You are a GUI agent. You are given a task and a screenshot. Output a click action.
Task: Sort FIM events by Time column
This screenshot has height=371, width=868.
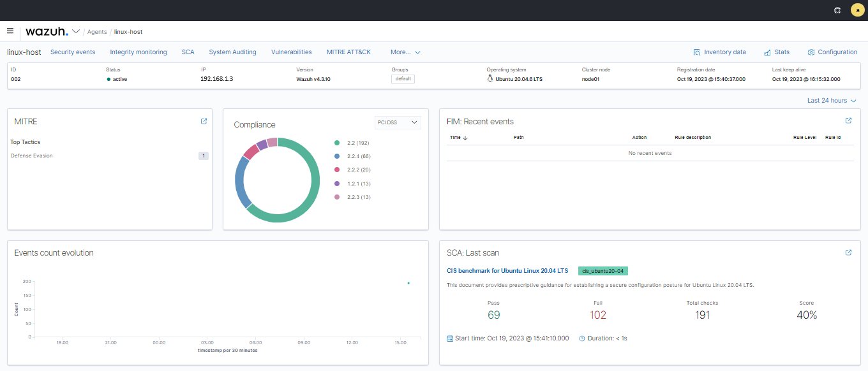(x=459, y=137)
